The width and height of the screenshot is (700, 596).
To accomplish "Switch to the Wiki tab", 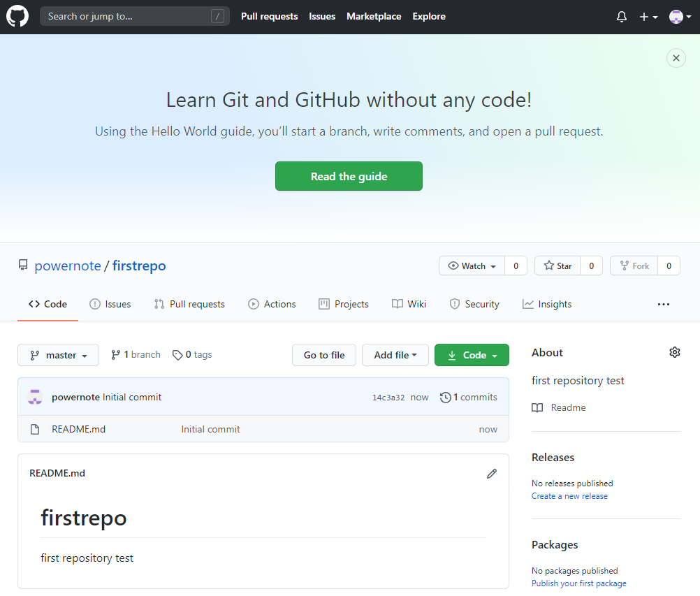I will (409, 304).
